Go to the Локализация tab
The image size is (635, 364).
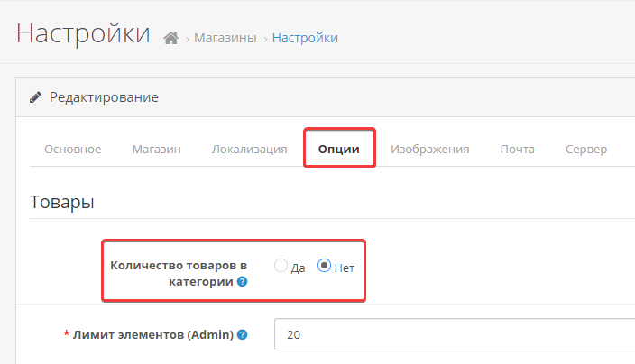coord(249,150)
